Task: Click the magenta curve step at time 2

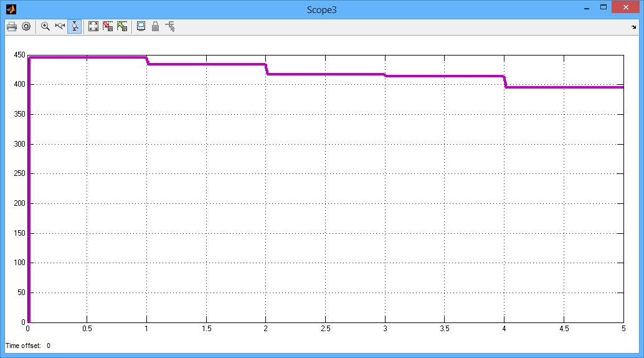Action: pyautogui.click(x=267, y=69)
